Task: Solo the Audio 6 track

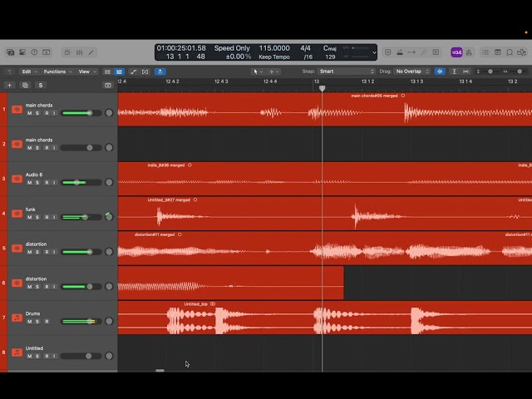Action: tap(37, 182)
